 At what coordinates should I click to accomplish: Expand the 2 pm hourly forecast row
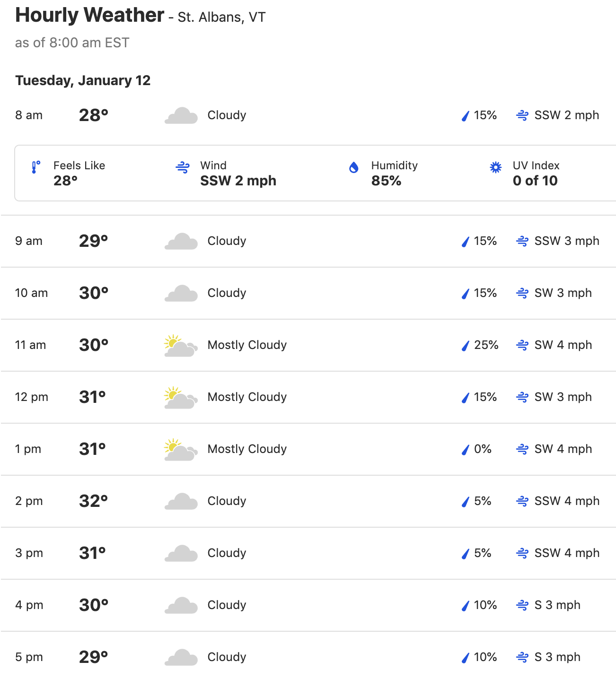click(x=308, y=501)
